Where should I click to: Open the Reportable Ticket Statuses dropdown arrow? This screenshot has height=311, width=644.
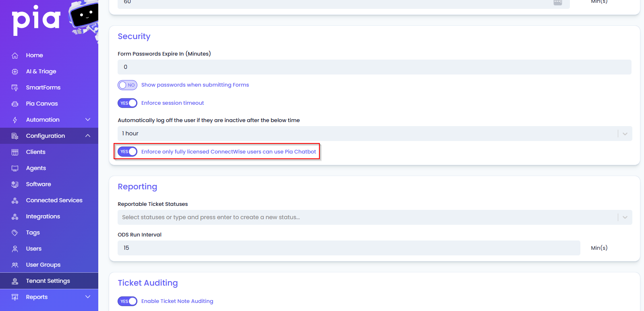tap(625, 218)
